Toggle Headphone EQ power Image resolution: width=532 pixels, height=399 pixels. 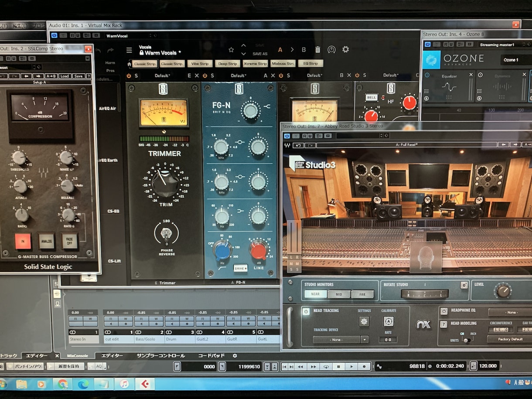tap(443, 311)
